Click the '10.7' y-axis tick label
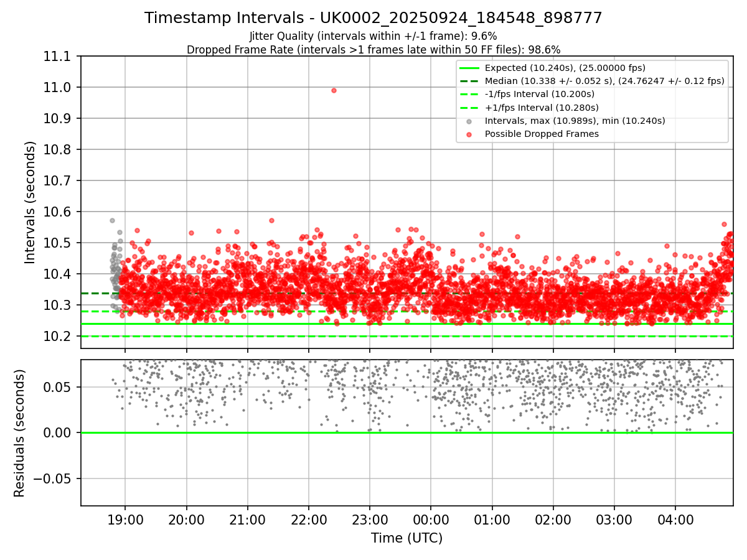The width and height of the screenshot is (747, 560). (x=59, y=181)
